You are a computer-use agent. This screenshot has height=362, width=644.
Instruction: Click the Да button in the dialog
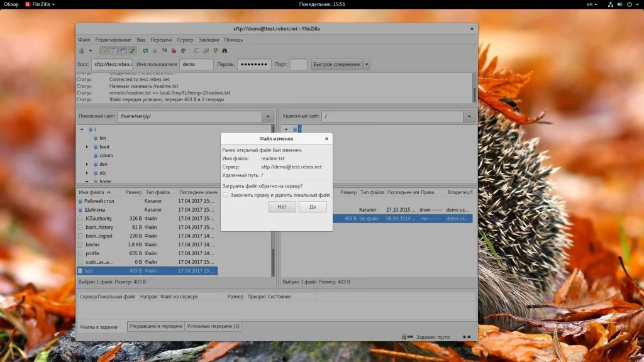point(313,207)
